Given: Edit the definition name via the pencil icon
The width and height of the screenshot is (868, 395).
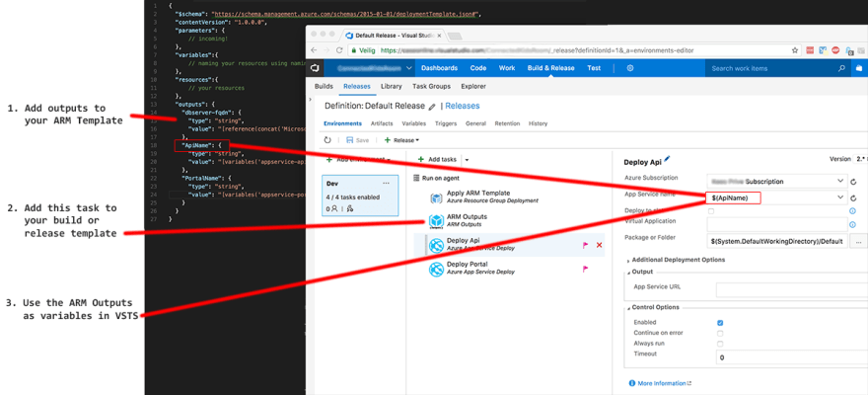Looking at the screenshot, I should [x=432, y=107].
